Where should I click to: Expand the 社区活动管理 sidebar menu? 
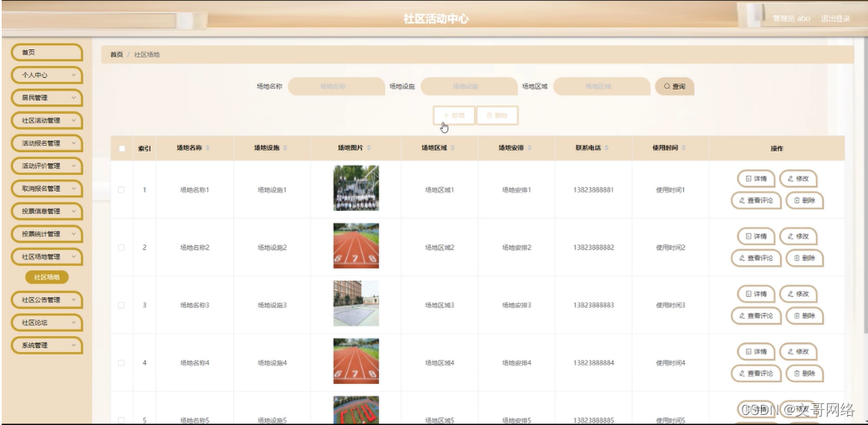pyautogui.click(x=47, y=120)
